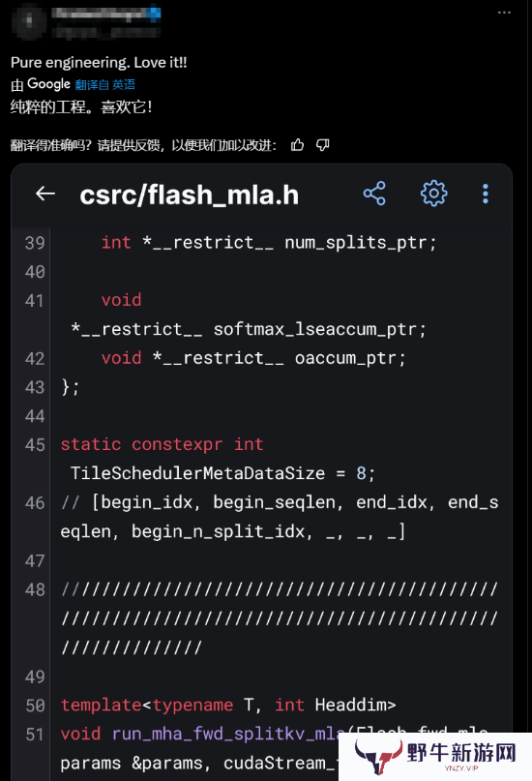Image resolution: width=532 pixels, height=781 pixels.
Task: Click the back arrow beside csrc/flash_mla.h
Action: click(45, 194)
